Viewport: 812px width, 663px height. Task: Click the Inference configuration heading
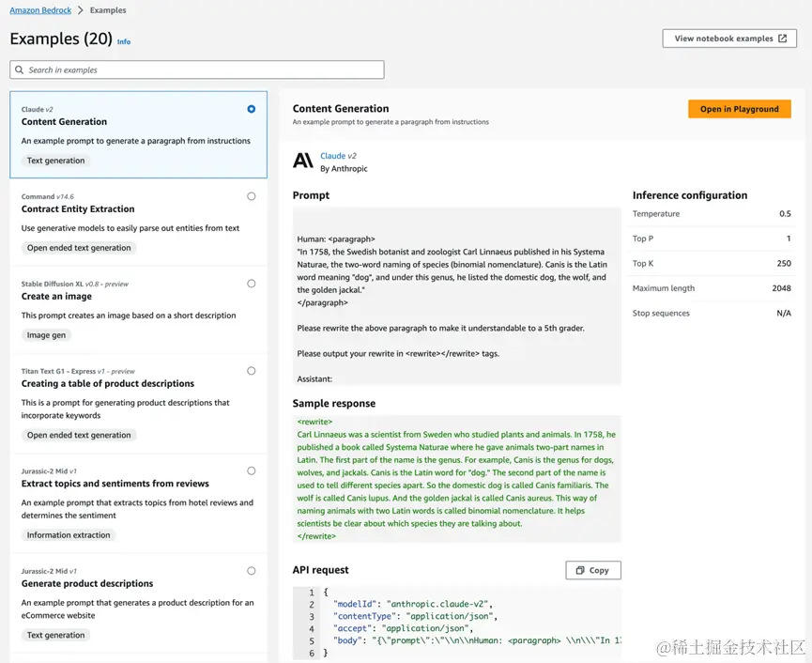pos(690,195)
